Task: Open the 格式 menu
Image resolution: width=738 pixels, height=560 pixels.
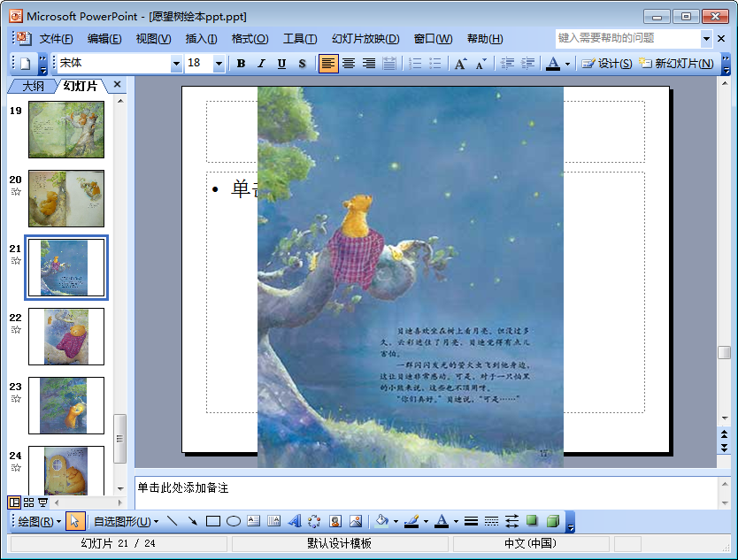Action: 250,39
